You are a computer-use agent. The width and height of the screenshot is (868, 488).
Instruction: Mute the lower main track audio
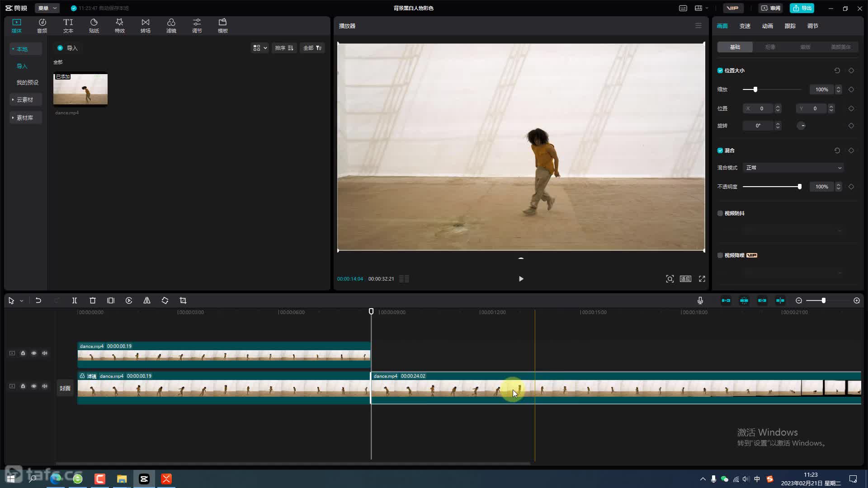45,386
